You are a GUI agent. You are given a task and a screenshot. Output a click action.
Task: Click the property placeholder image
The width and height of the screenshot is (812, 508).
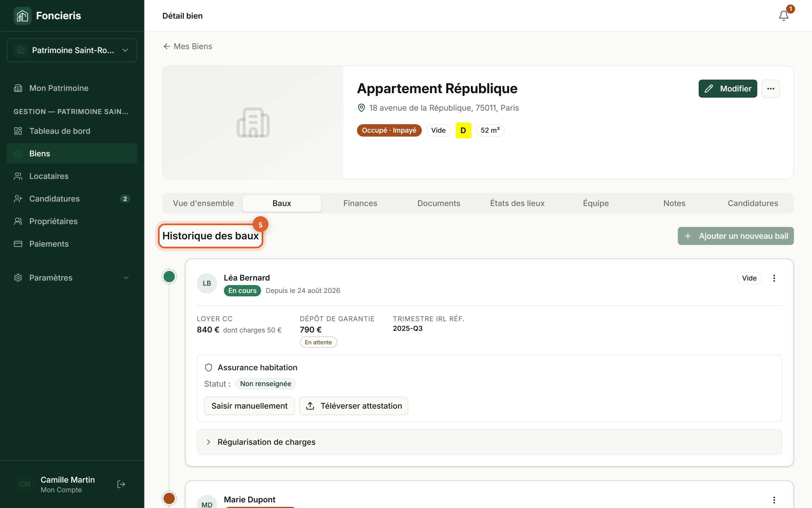point(253,123)
